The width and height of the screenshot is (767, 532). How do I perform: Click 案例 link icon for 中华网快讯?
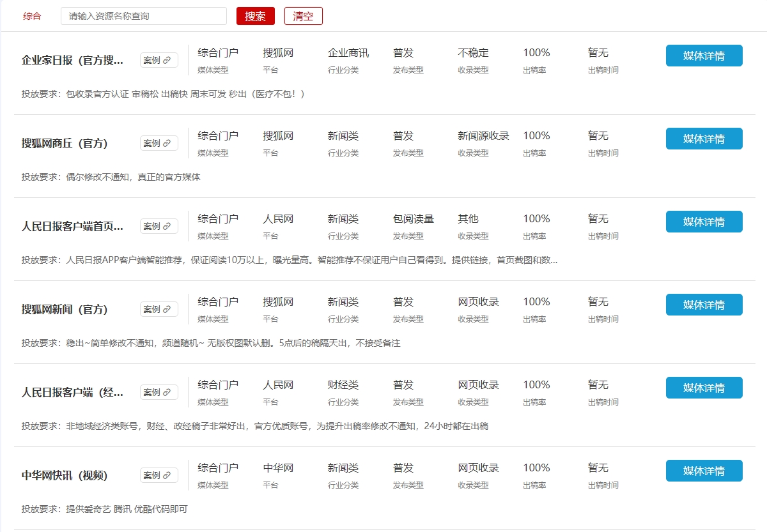click(167, 476)
